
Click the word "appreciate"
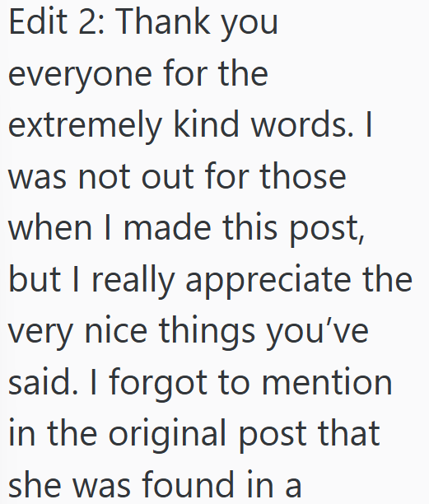[x=268, y=282]
